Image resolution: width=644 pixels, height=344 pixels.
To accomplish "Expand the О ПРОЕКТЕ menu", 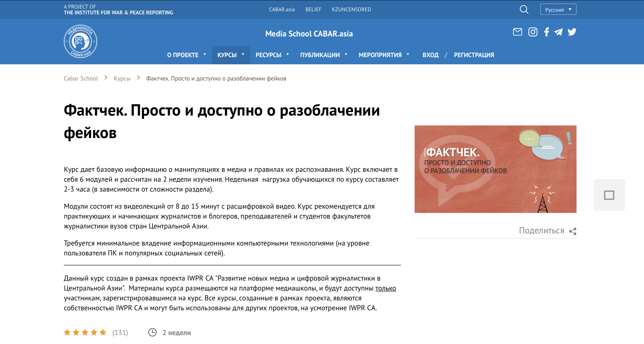I will click(186, 55).
